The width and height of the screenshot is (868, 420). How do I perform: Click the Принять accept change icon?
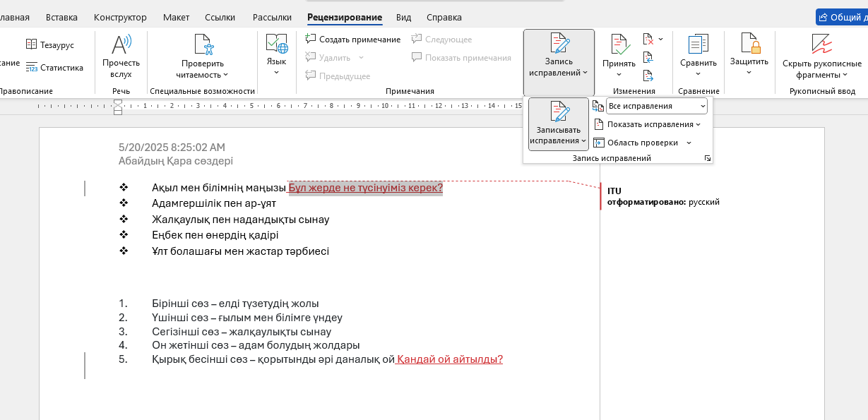point(619,44)
